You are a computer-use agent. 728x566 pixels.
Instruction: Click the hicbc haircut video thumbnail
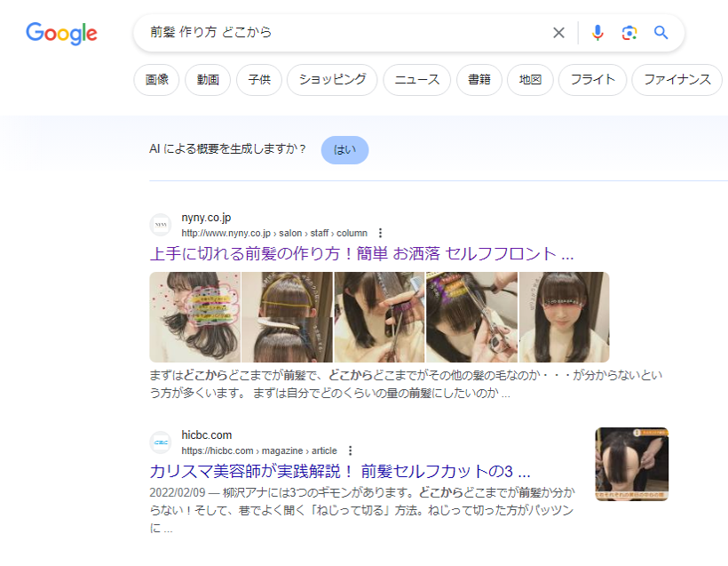(631, 464)
